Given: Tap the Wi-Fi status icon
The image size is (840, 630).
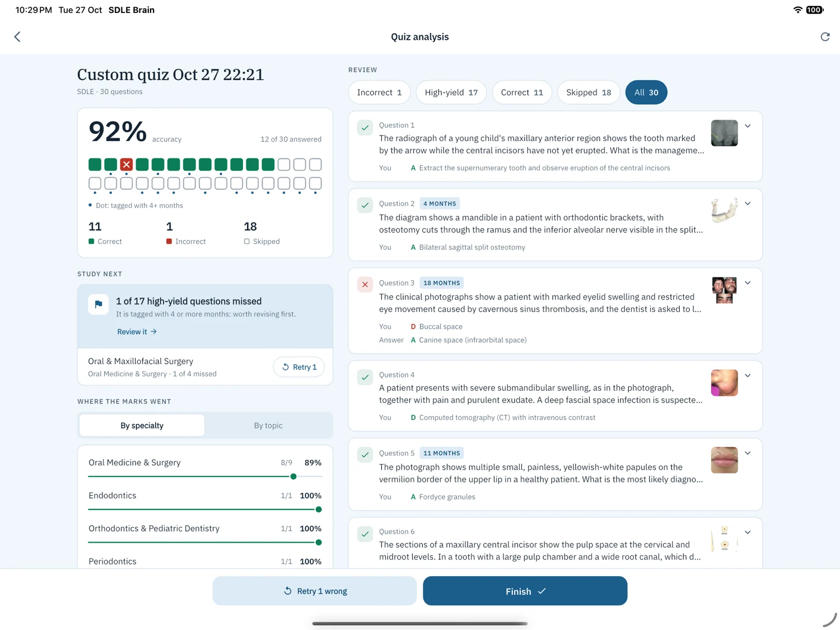Looking at the screenshot, I should pyautogui.click(x=797, y=10).
